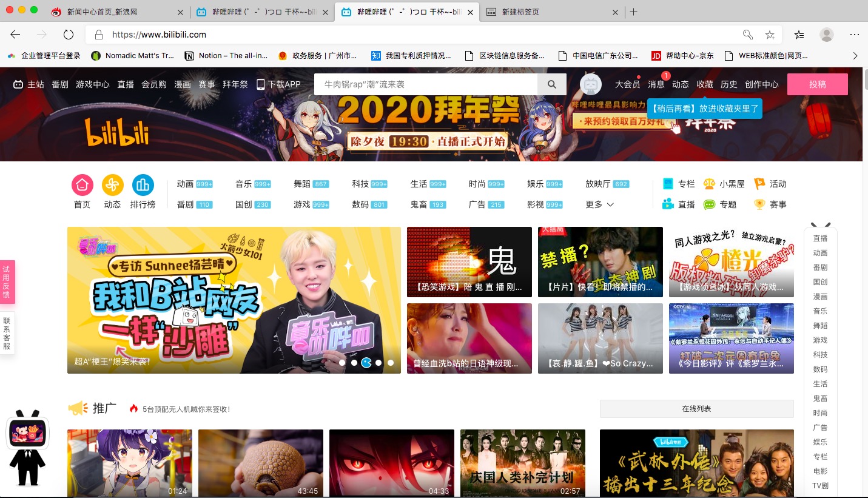Click the 在线列表 button
The width and height of the screenshot is (868, 498).
696,409
